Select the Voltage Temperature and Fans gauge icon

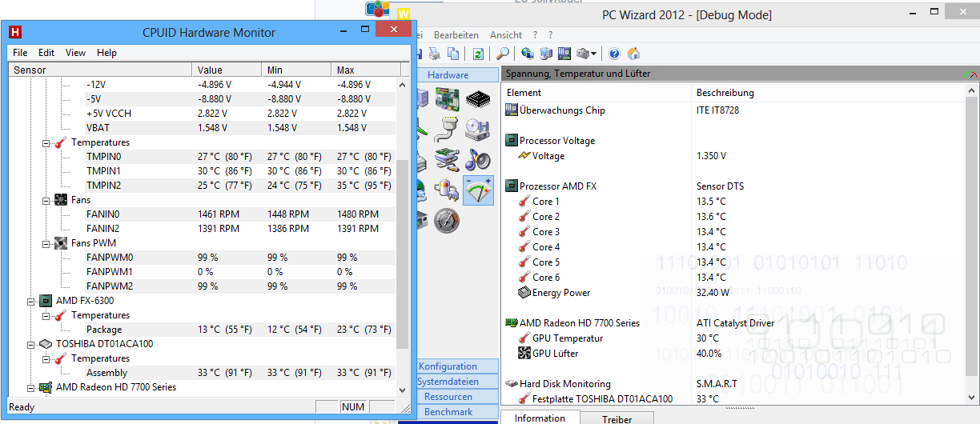point(478,190)
